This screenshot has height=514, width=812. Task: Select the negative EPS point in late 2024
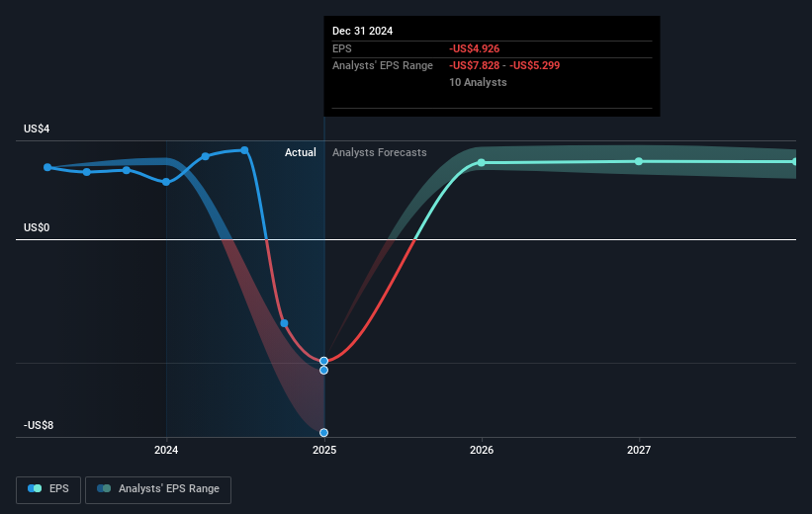(x=284, y=323)
